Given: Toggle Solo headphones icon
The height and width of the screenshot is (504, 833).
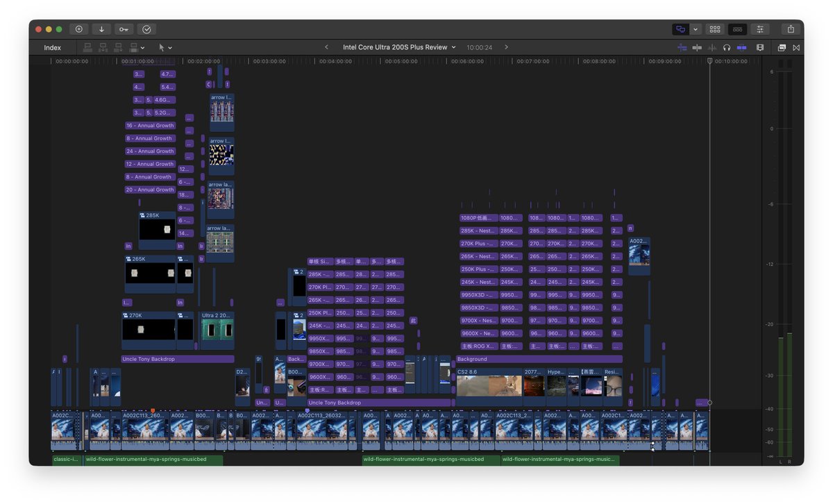Looking at the screenshot, I should click(x=727, y=48).
